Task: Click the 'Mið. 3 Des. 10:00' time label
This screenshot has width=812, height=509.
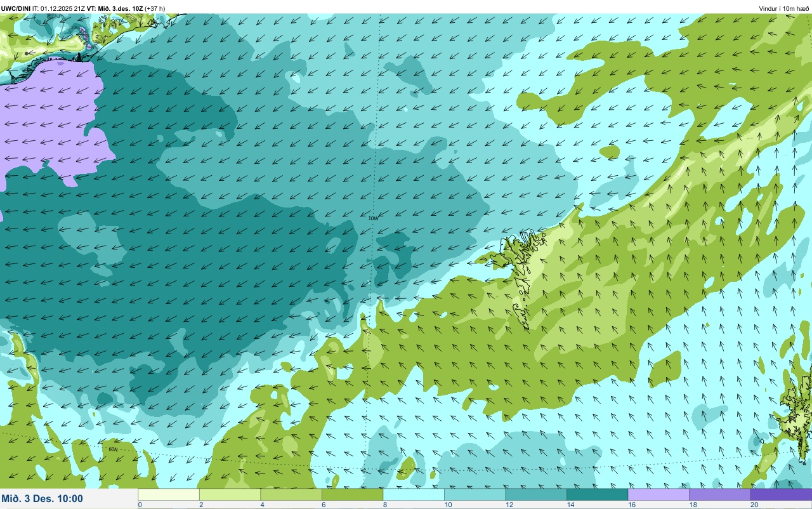Action: (43, 498)
